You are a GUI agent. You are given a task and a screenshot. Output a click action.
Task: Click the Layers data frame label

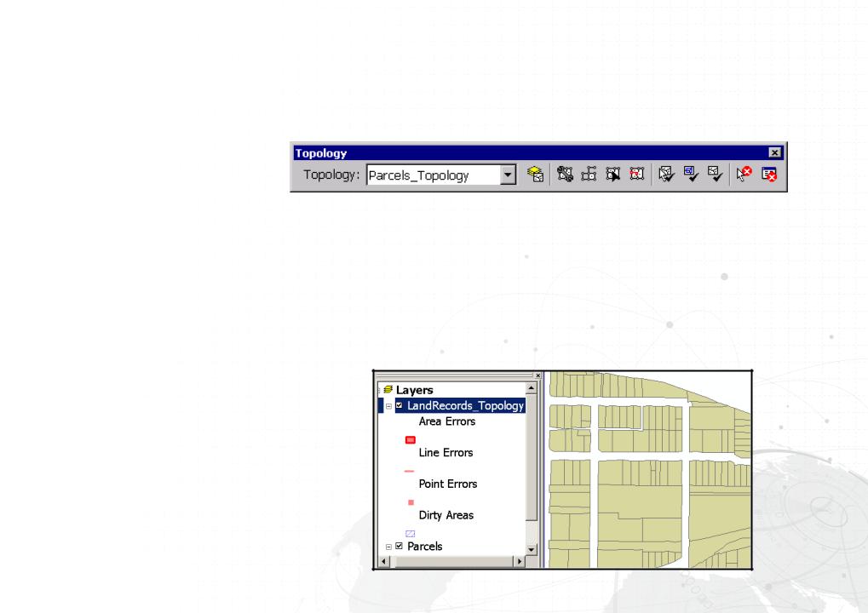[414, 390]
